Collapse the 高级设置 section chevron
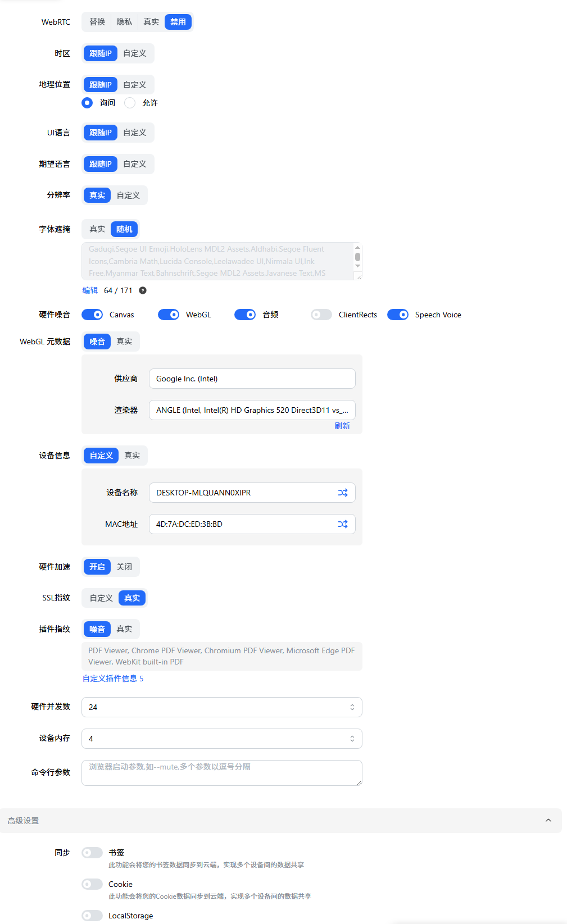Viewport: 567px width, 924px height. tap(548, 821)
